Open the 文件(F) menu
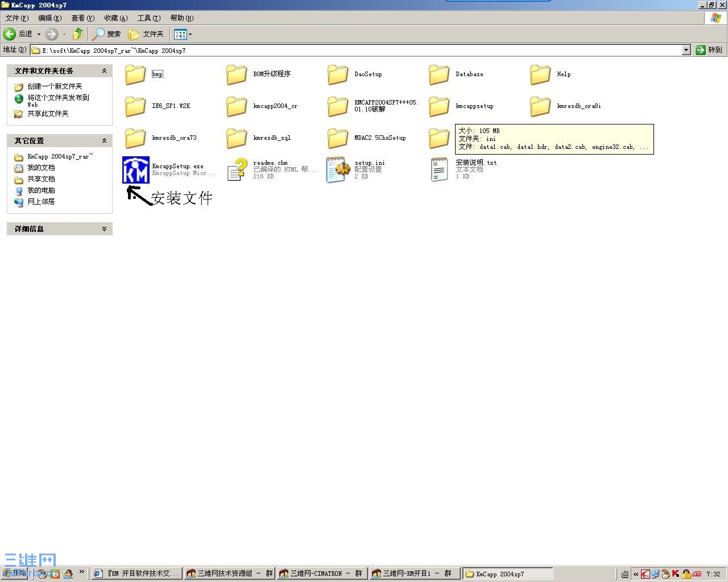The height and width of the screenshot is (582, 728). coord(17,18)
